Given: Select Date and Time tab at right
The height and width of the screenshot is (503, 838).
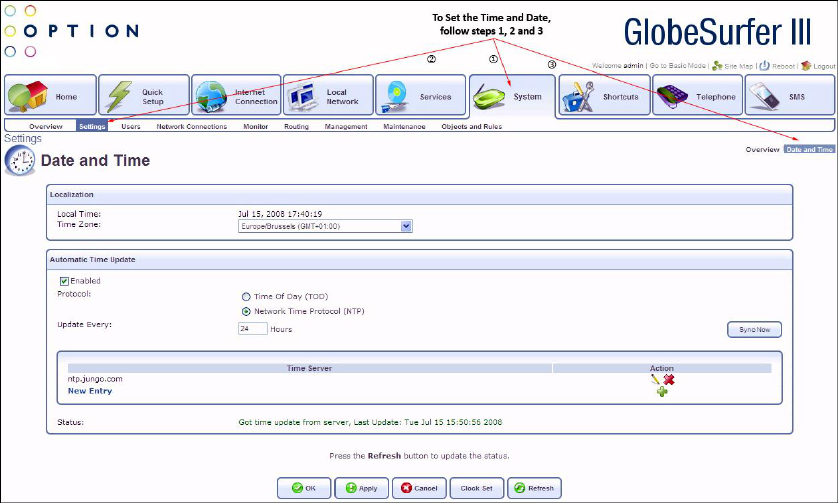Looking at the screenshot, I should (x=809, y=150).
